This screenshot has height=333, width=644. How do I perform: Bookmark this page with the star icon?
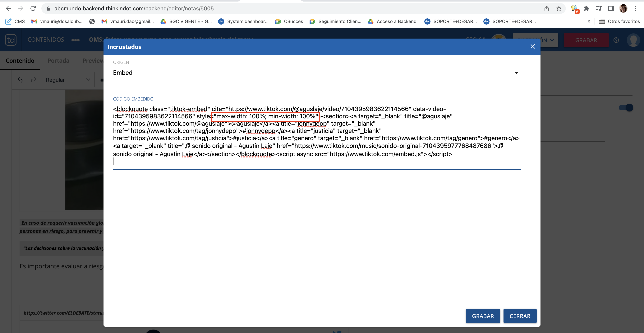[x=559, y=8]
